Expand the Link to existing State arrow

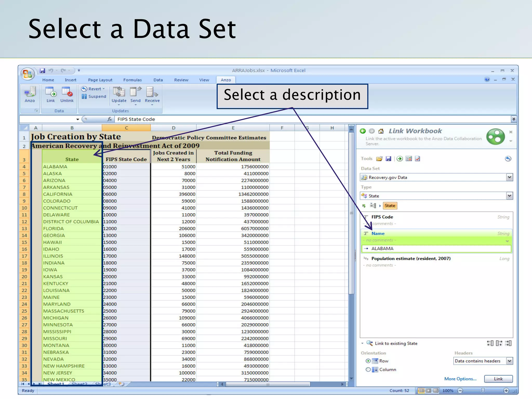[362, 343]
